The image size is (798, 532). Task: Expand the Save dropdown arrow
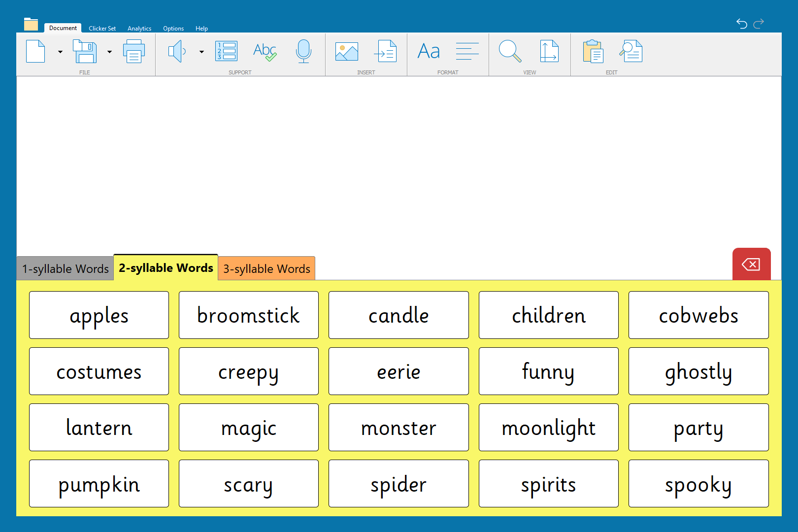click(x=109, y=52)
